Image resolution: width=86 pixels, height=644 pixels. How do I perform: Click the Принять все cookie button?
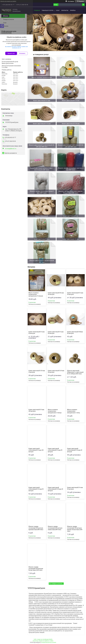tap(11, 53)
